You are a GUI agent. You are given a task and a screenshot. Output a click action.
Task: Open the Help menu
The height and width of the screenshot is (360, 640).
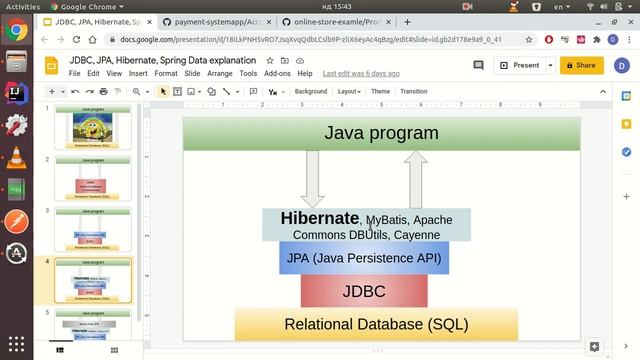[304, 73]
